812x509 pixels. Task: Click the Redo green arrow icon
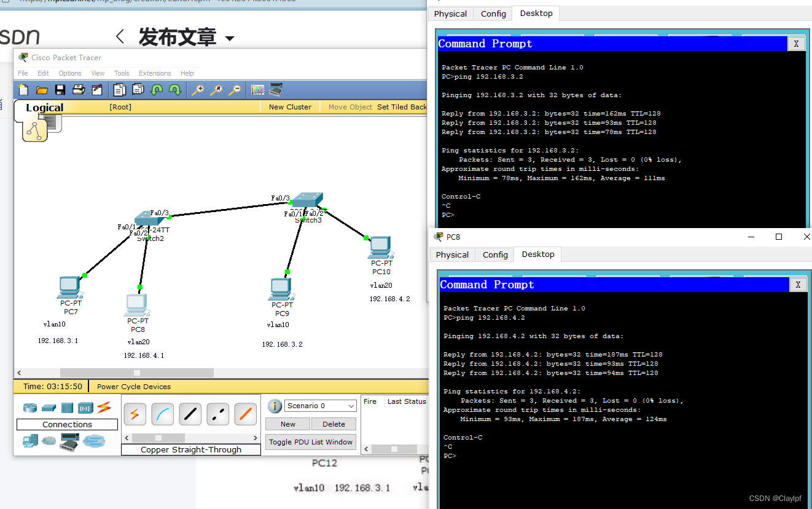click(x=175, y=90)
